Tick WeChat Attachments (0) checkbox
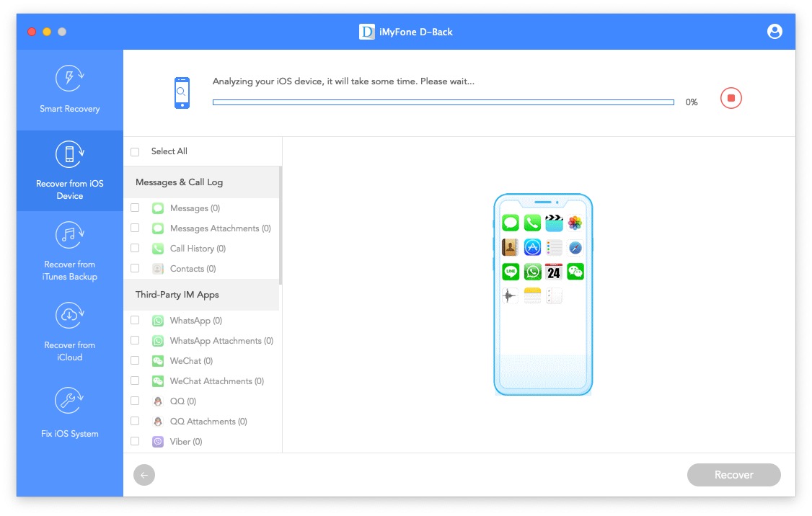812x516 pixels. [135, 381]
